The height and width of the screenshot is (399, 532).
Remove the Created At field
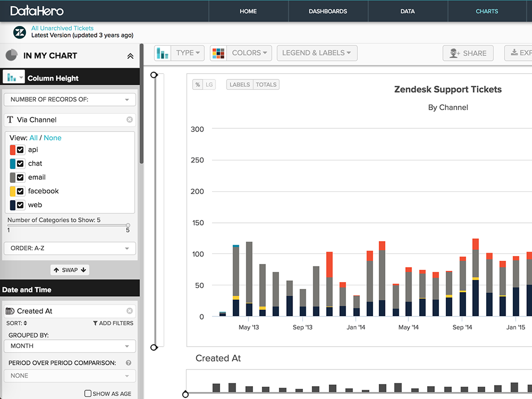pyautogui.click(x=129, y=311)
